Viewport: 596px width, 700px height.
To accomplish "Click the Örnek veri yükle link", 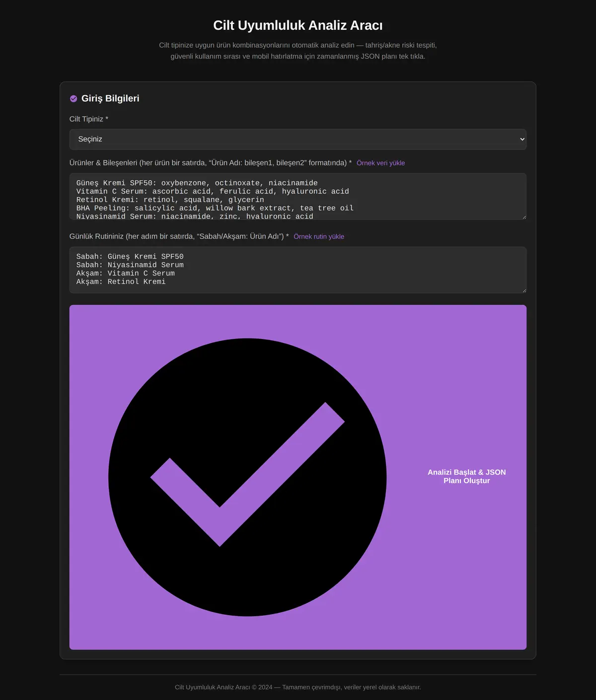I will click(x=380, y=163).
